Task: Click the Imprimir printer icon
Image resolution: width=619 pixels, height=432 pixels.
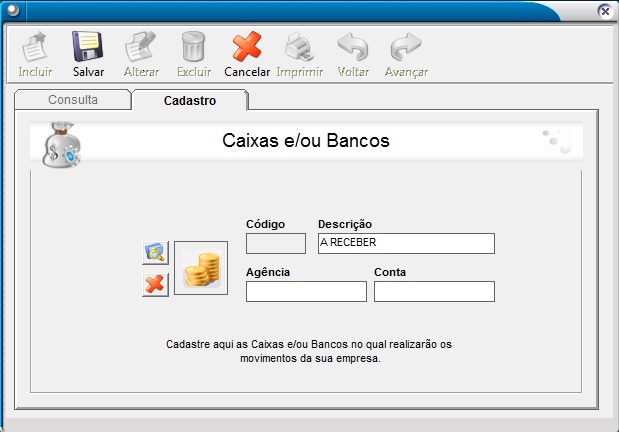Action: pos(299,54)
